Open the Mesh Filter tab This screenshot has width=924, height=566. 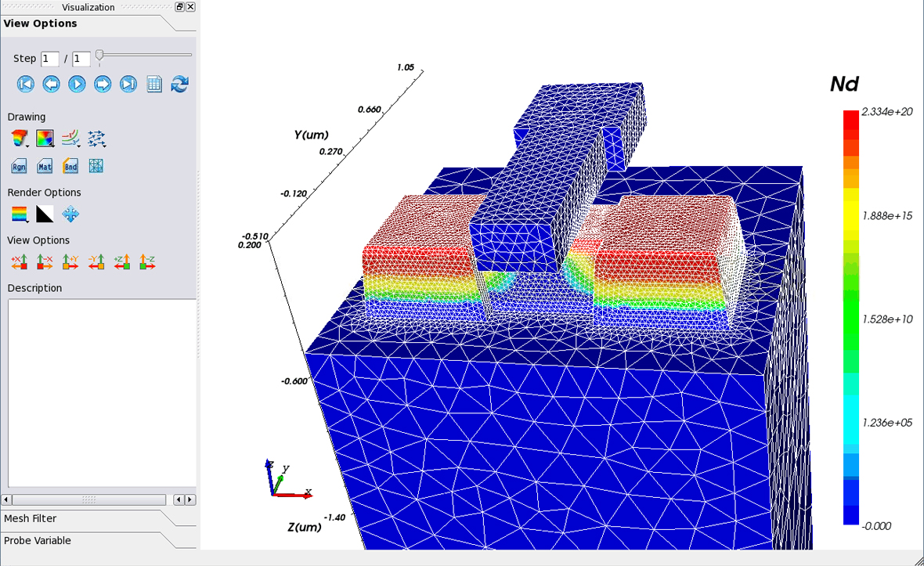click(x=31, y=518)
